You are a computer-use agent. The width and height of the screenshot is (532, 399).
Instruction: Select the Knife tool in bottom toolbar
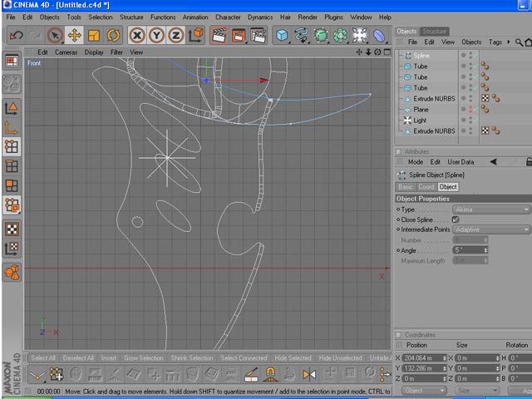[x=251, y=375]
